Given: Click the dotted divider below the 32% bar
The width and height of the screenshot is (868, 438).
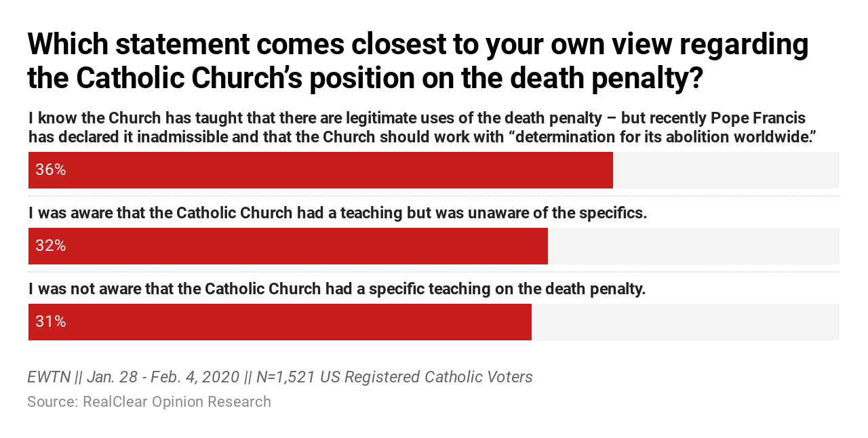Looking at the screenshot, I should pyautogui.click(x=434, y=272).
